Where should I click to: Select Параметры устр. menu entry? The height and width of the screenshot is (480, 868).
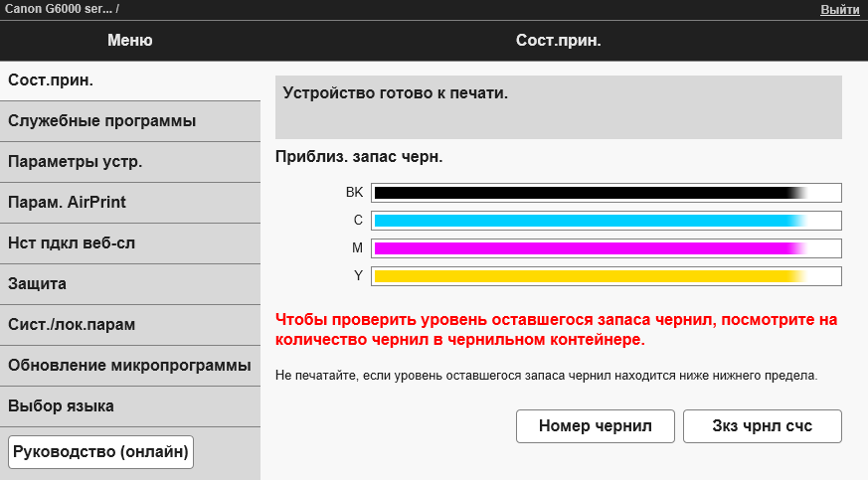(x=129, y=162)
